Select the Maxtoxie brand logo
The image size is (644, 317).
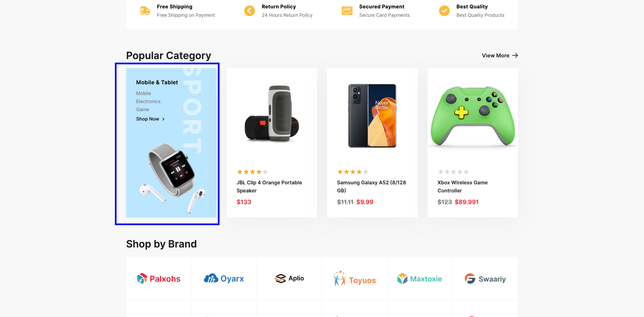click(420, 279)
